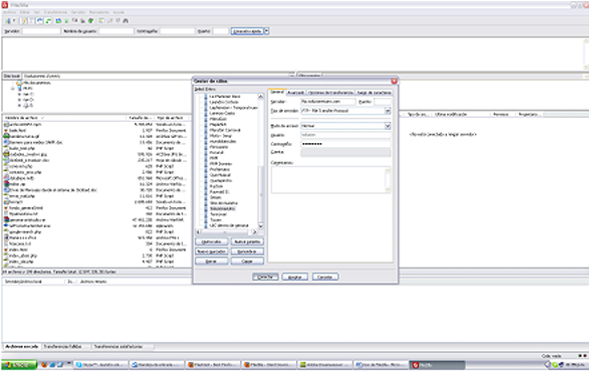Switch to the Opciones de transferencia tab
Image resolution: width=600 pixels, height=373 pixels.
pyautogui.click(x=330, y=93)
